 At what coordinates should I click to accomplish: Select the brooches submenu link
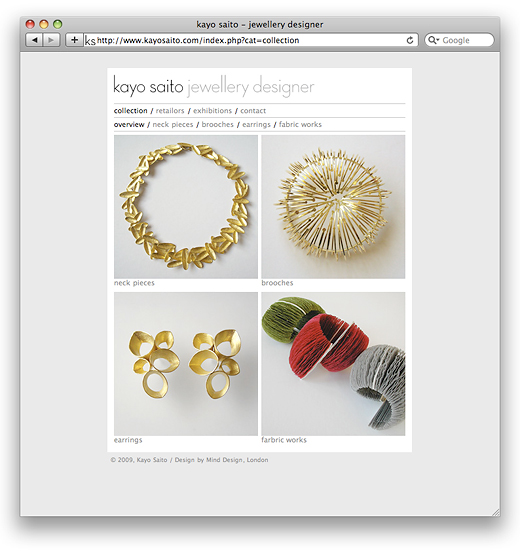coord(218,124)
